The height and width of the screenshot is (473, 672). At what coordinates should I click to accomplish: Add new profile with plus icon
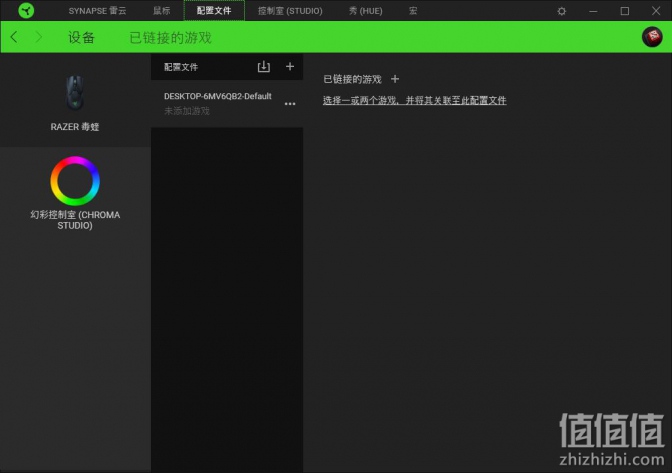click(290, 66)
